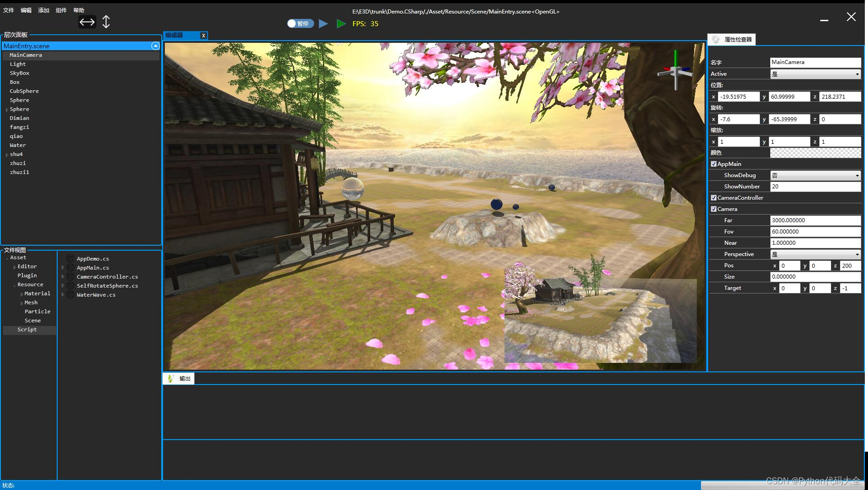The image size is (868, 490).
Task: Click the WaterWave.cs script file icon
Action: coord(70,294)
